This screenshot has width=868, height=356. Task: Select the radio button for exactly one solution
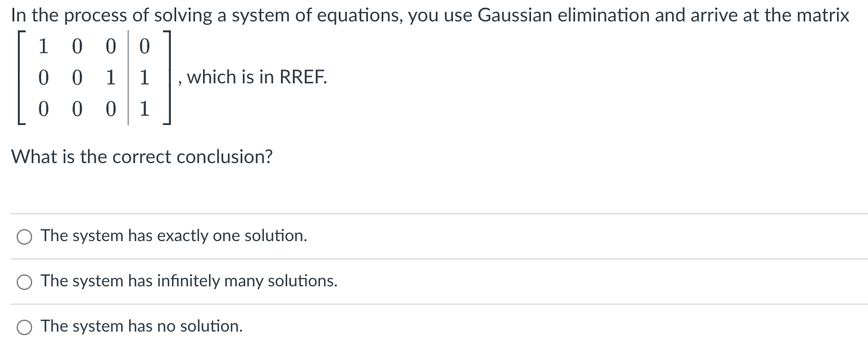[24, 237]
